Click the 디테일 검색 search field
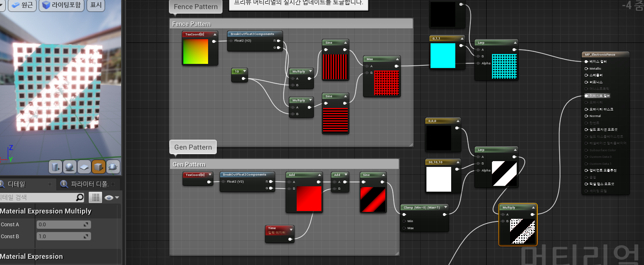The height and width of the screenshot is (265, 644). pyautogui.click(x=42, y=197)
